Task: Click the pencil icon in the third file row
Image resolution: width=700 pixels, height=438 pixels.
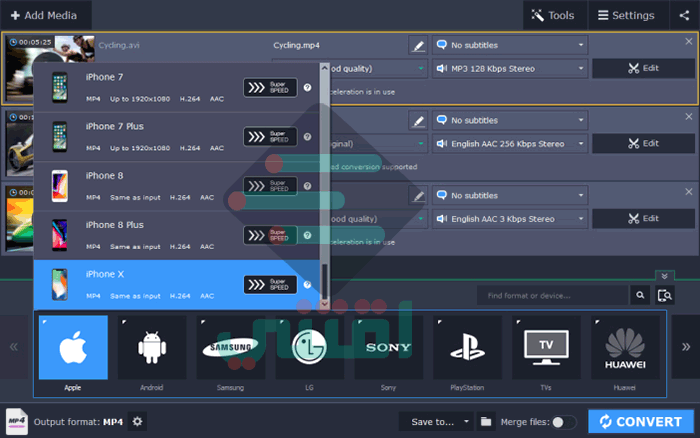Action: click(418, 195)
